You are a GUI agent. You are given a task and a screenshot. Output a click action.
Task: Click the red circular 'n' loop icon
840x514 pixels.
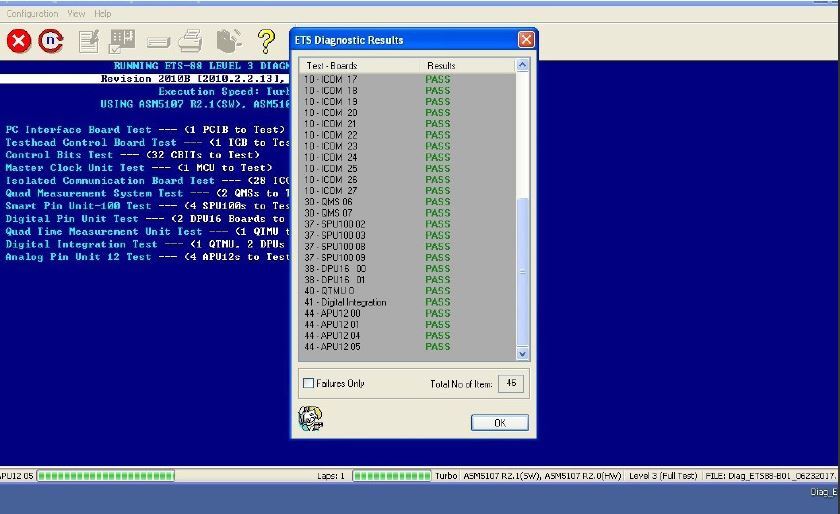click(50, 41)
